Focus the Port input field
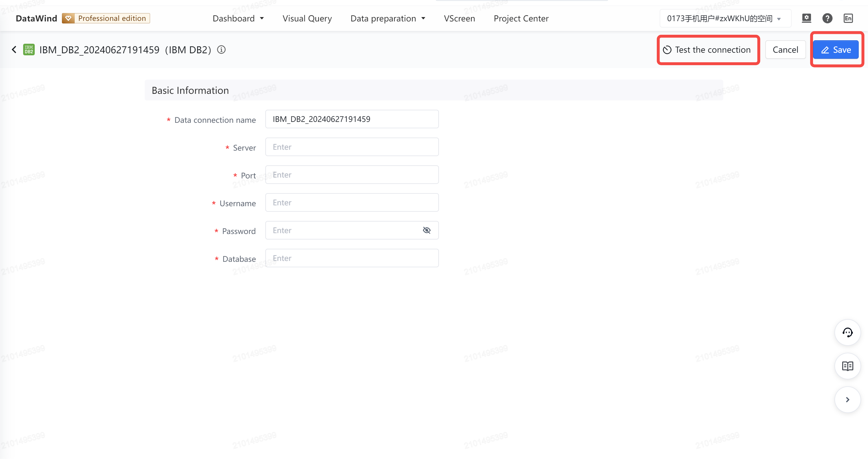The height and width of the screenshot is (459, 868). [x=352, y=175]
